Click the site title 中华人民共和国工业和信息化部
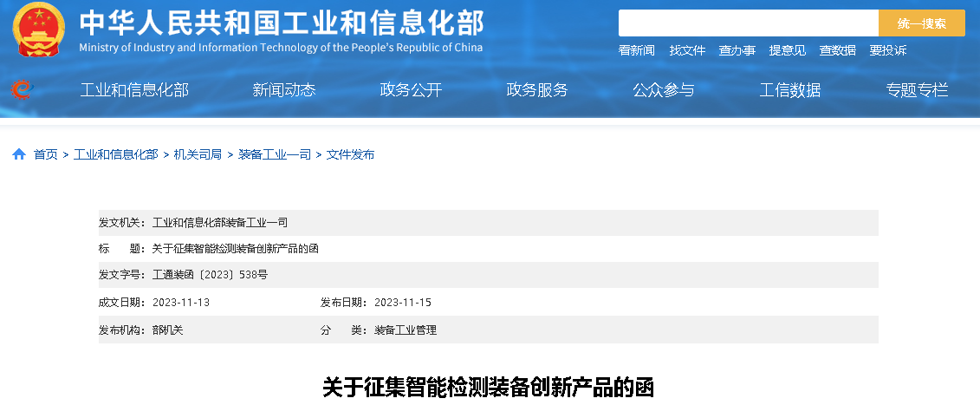This screenshot has width=980, height=418. pyautogui.click(x=282, y=23)
